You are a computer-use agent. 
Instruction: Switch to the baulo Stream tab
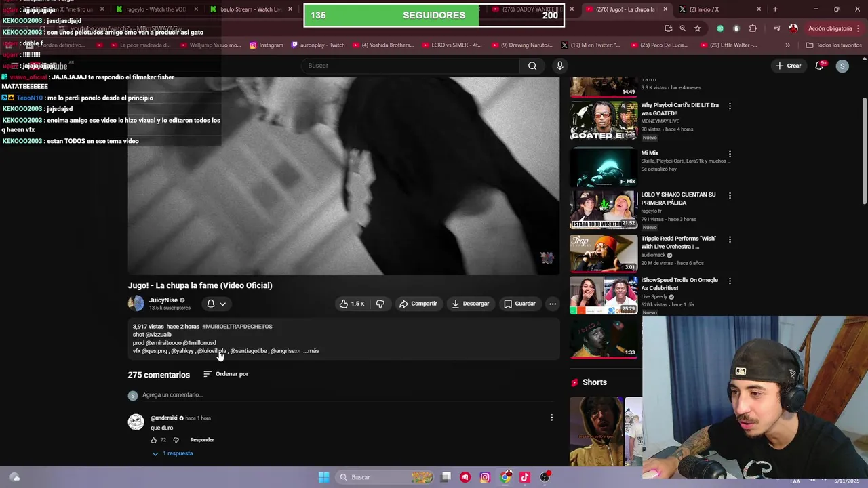point(251,9)
